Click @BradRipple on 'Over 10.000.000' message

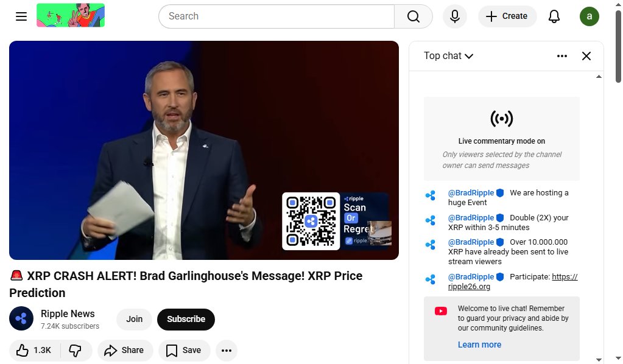click(x=471, y=242)
